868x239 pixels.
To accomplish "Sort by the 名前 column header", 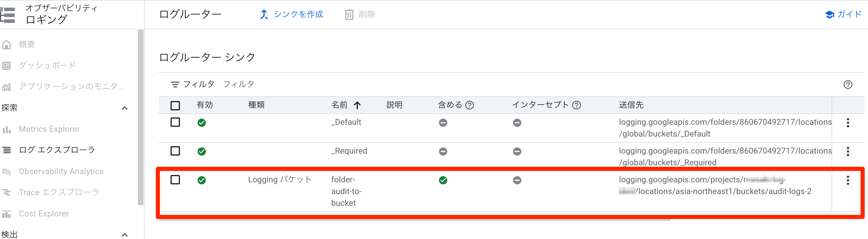I will click(x=339, y=105).
